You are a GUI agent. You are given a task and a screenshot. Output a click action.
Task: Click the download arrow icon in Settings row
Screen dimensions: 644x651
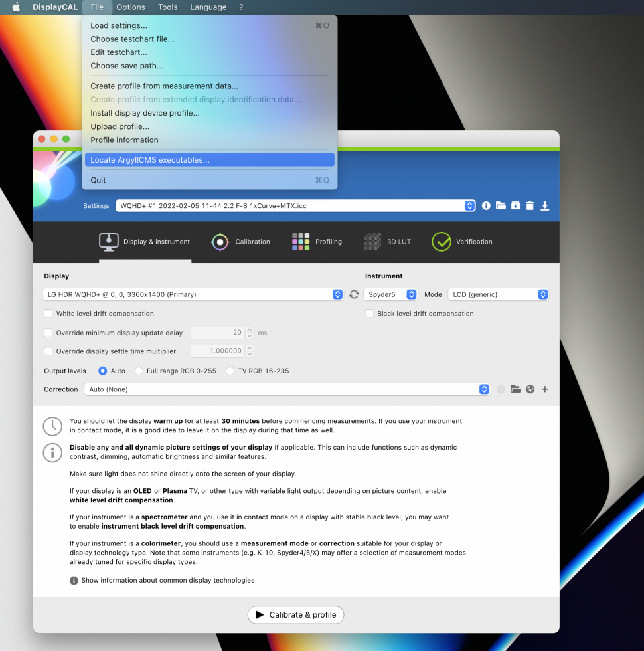tap(545, 205)
